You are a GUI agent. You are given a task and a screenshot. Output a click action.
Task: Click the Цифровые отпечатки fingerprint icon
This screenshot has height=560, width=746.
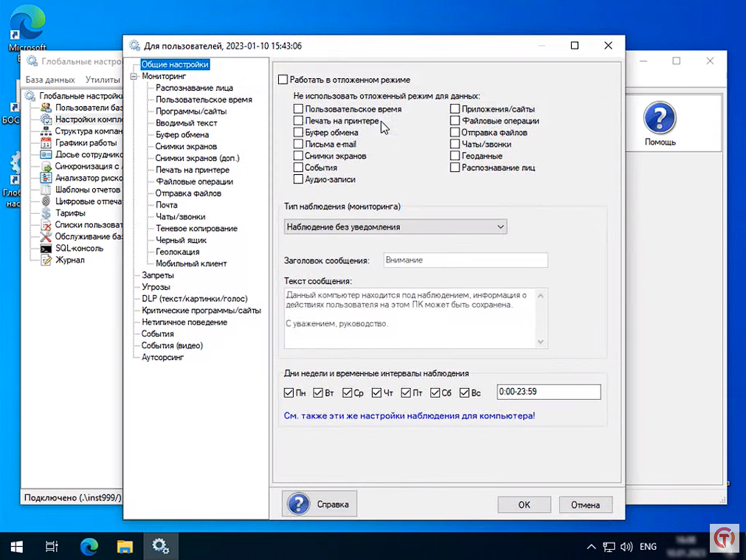[x=46, y=201]
